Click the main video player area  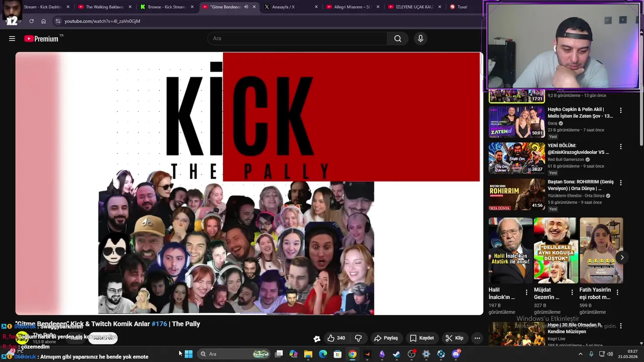coord(249,184)
